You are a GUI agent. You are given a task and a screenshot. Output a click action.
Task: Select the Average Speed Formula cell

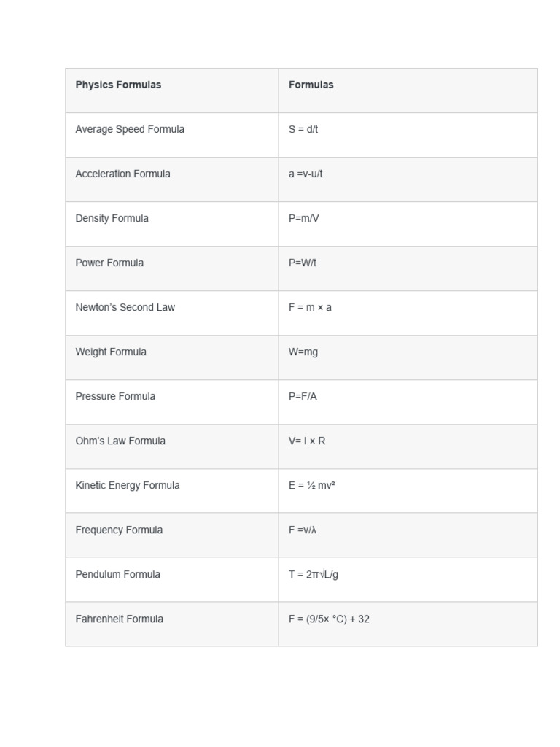coord(130,129)
